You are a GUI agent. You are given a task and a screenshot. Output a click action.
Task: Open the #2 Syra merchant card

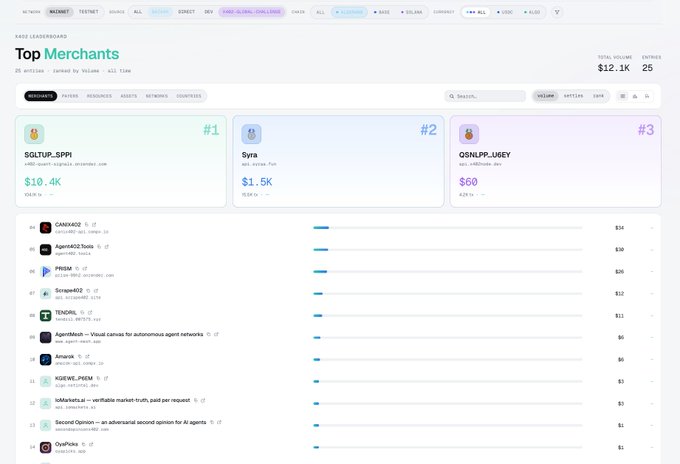coord(338,161)
